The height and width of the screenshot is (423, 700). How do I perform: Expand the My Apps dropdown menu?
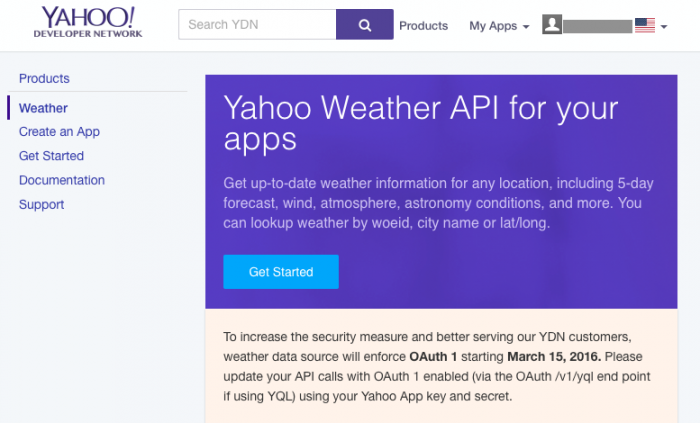point(499,26)
